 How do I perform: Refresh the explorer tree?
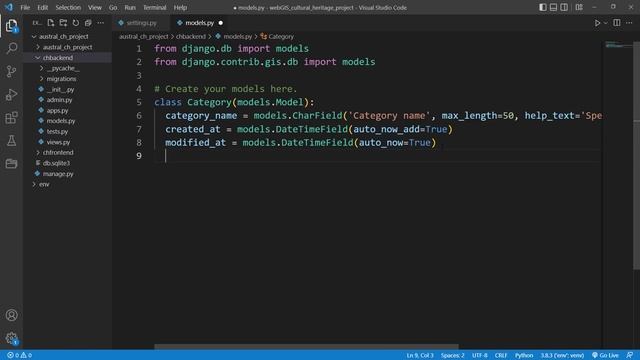point(76,23)
